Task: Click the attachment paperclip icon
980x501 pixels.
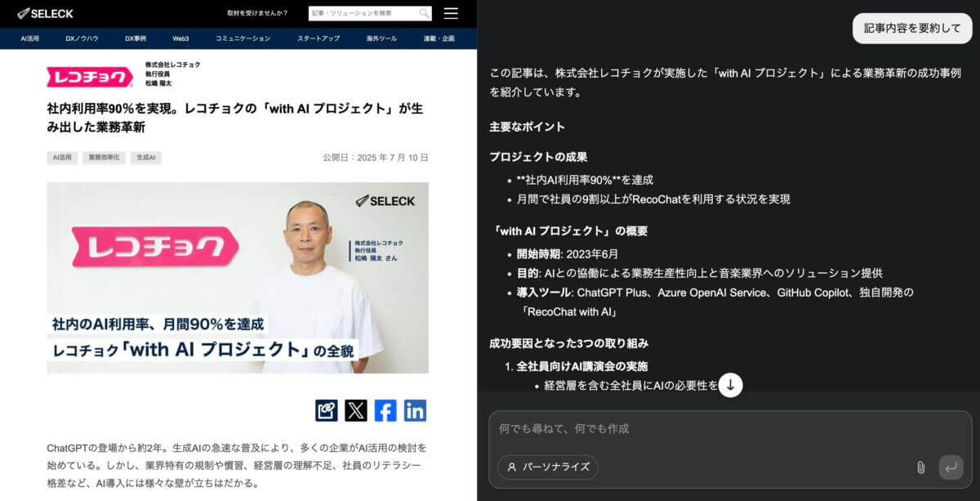Action: point(920,467)
